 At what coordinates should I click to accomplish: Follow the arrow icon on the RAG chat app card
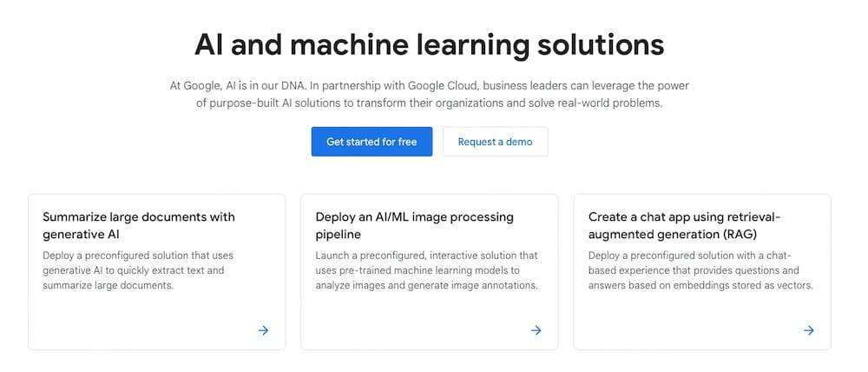click(x=808, y=330)
